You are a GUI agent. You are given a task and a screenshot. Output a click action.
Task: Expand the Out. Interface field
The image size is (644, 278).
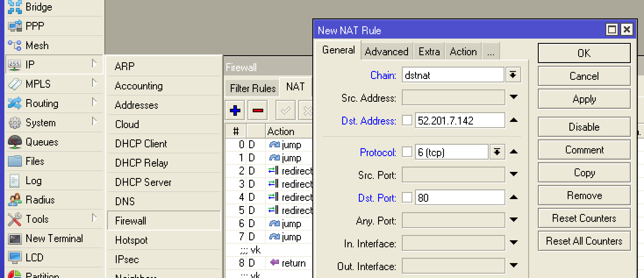[514, 266]
